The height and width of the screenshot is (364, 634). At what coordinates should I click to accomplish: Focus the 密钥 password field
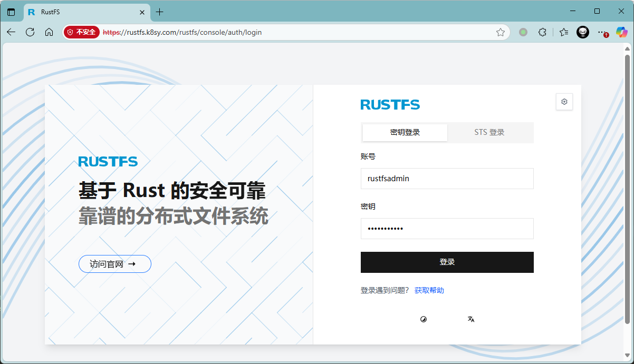[x=447, y=229]
